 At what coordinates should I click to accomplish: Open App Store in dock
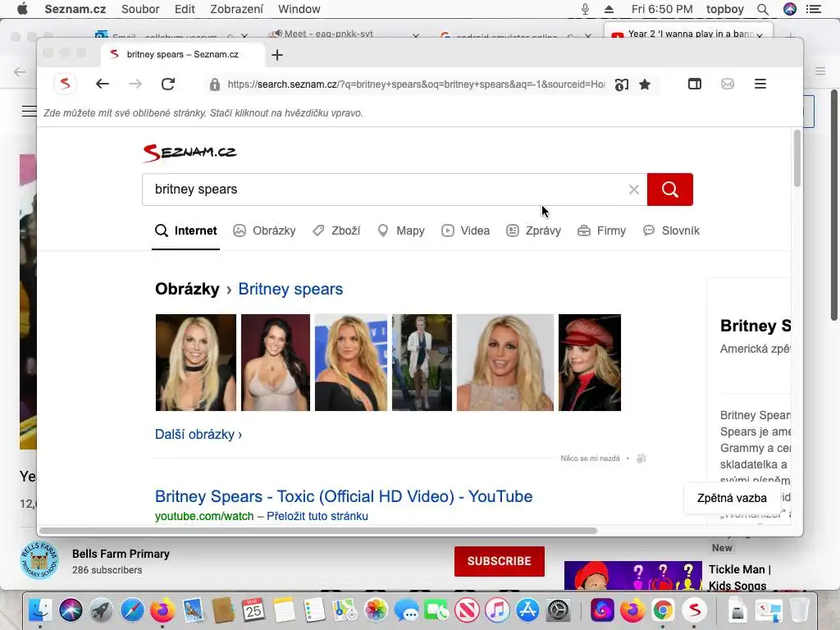[x=527, y=610]
